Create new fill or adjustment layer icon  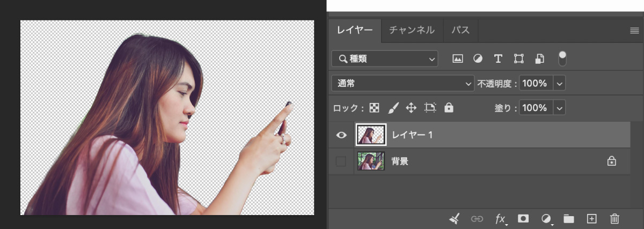coord(546,218)
